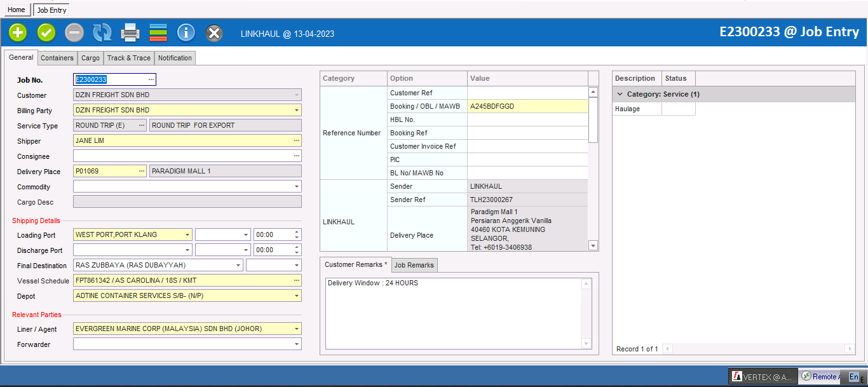Click the colored stacked bars icon
The image size is (868, 387).
tap(158, 32)
